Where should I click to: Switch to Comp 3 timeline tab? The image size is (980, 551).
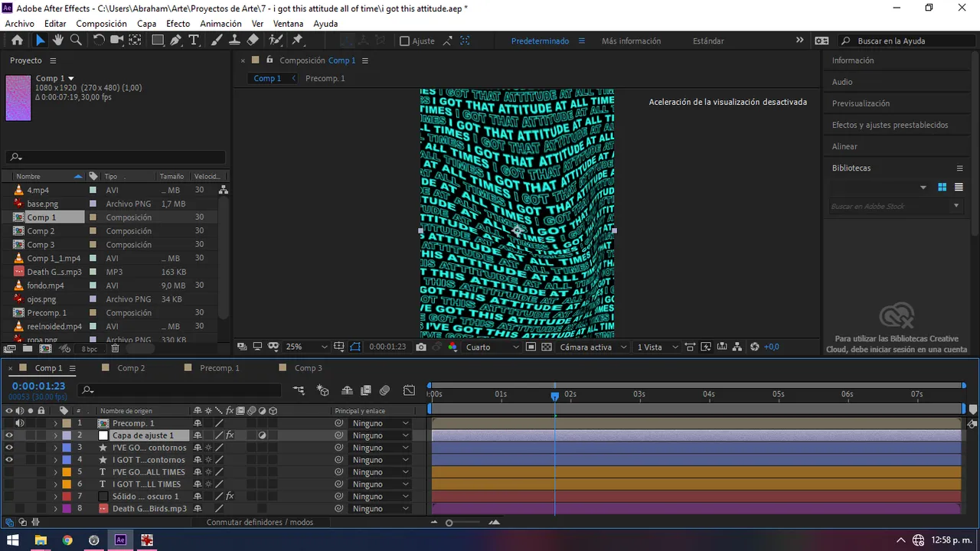[x=309, y=368]
